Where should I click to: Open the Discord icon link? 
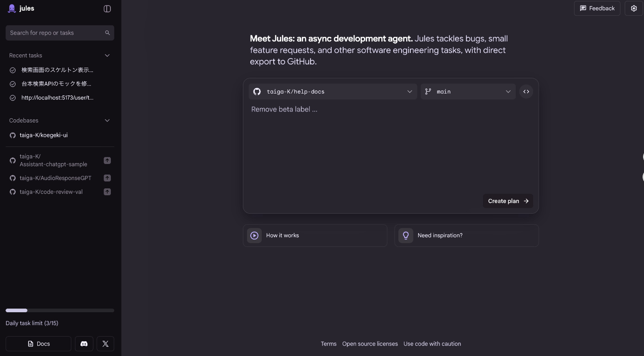[84, 344]
